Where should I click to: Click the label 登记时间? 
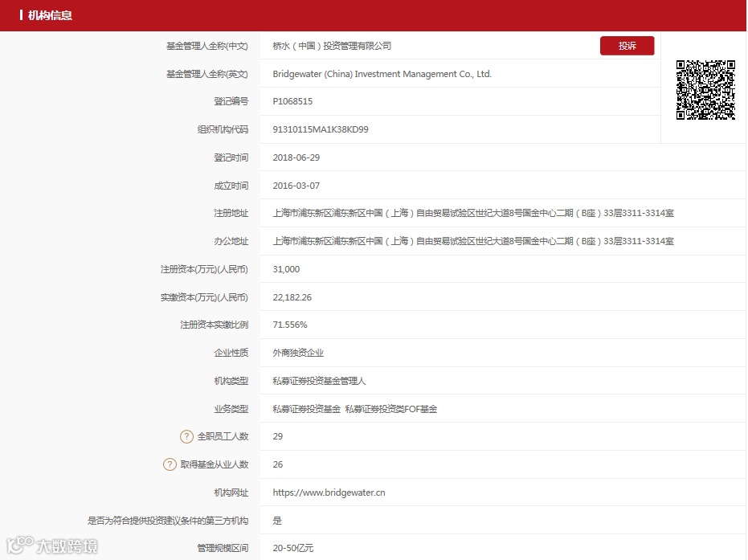point(231,158)
